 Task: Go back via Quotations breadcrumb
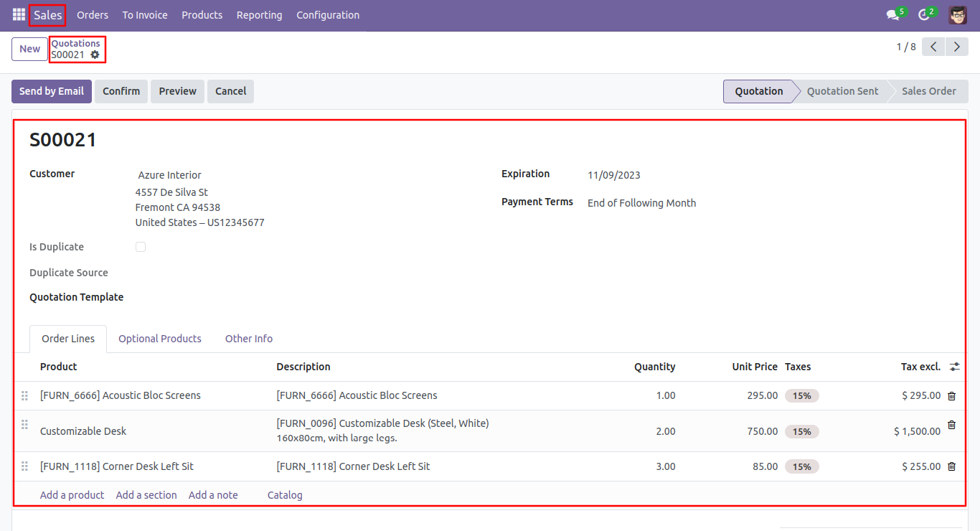pos(76,43)
